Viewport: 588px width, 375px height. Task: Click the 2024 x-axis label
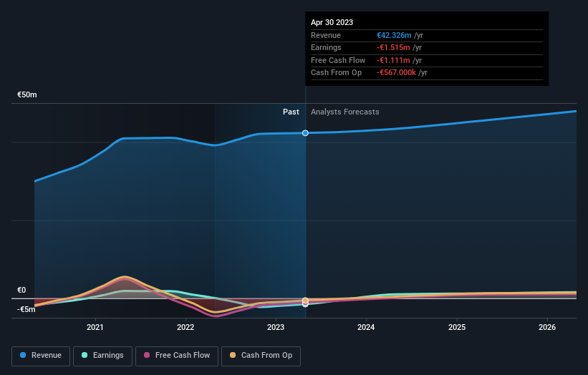point(366,327)
